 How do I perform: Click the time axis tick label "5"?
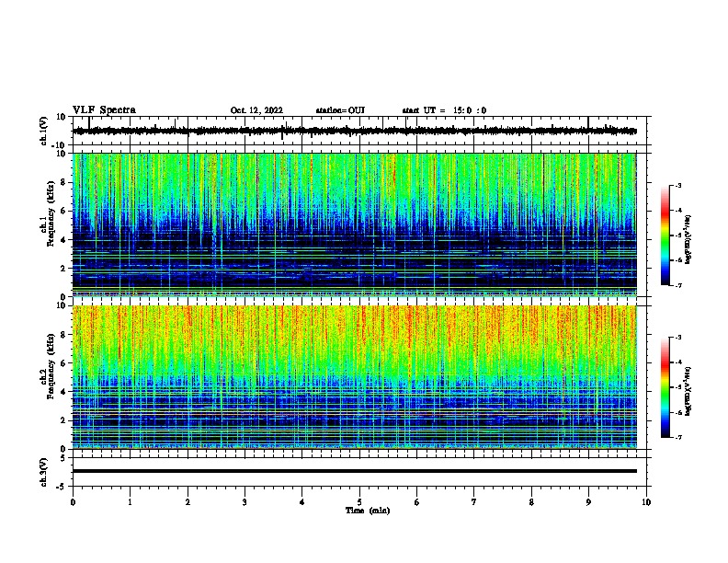coord(359,502)
